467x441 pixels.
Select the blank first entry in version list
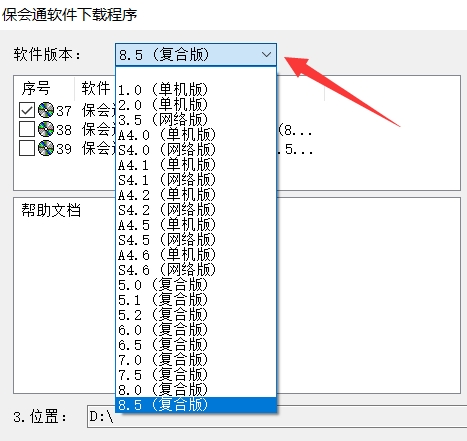click(196, 75)
